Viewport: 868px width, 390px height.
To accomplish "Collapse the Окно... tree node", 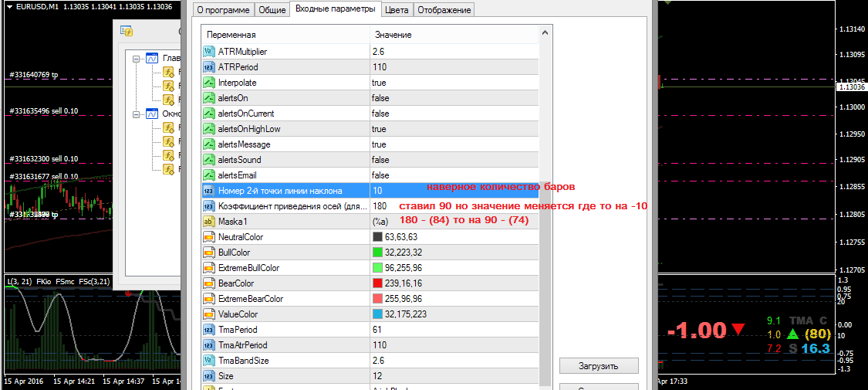I will click(136, 114).
